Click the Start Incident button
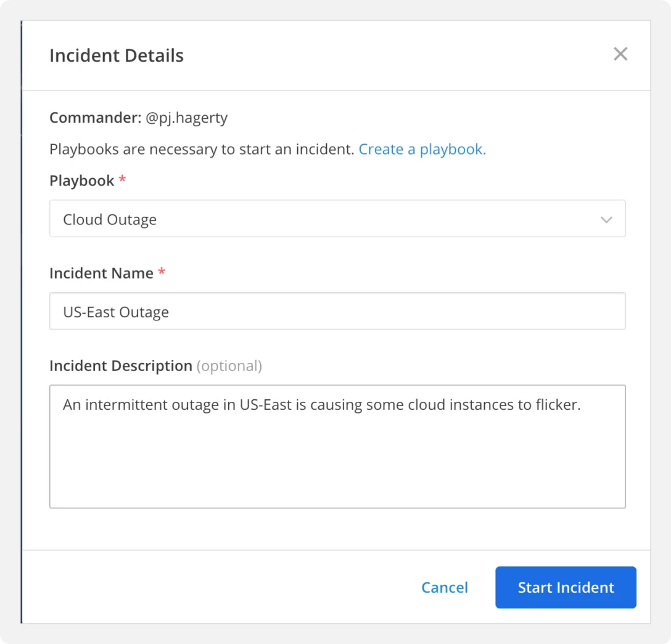The image size is (671, 644). (x=566, y=587)
